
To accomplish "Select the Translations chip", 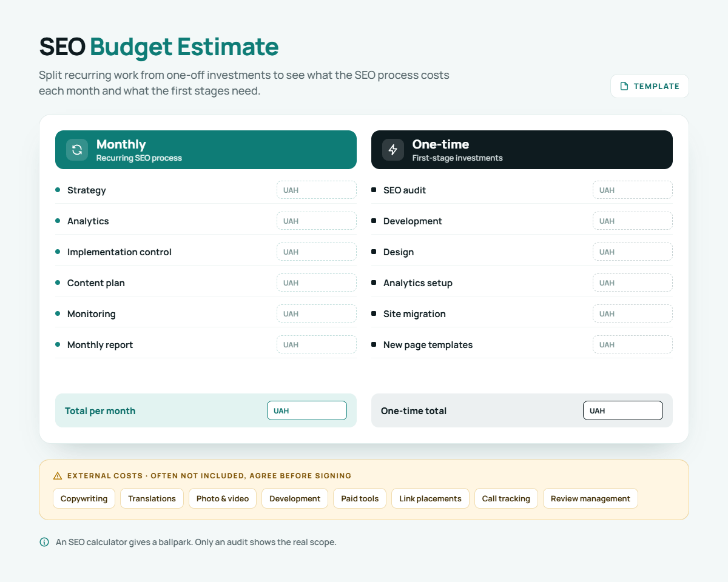I will click(x=152, y=498).
